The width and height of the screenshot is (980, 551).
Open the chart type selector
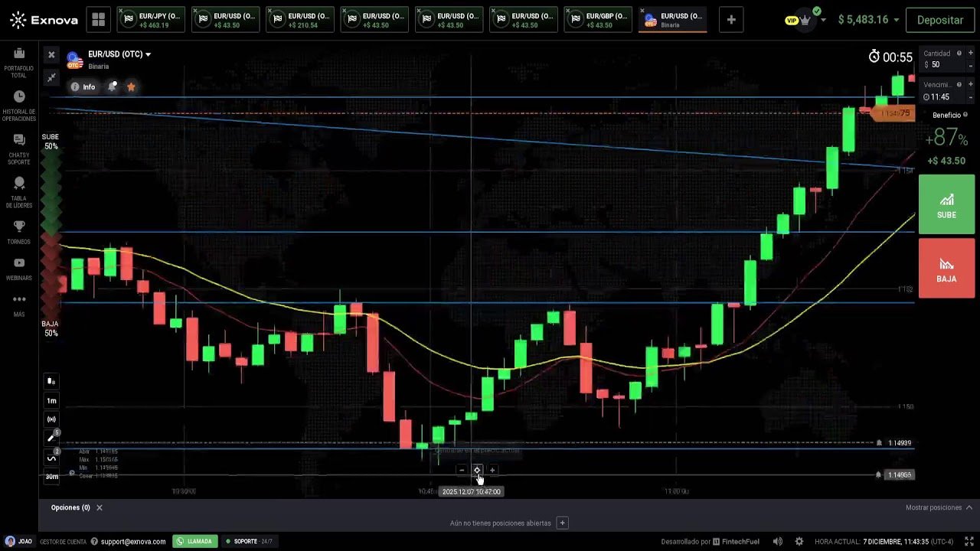pyautogui.click(x=51, y=381)
